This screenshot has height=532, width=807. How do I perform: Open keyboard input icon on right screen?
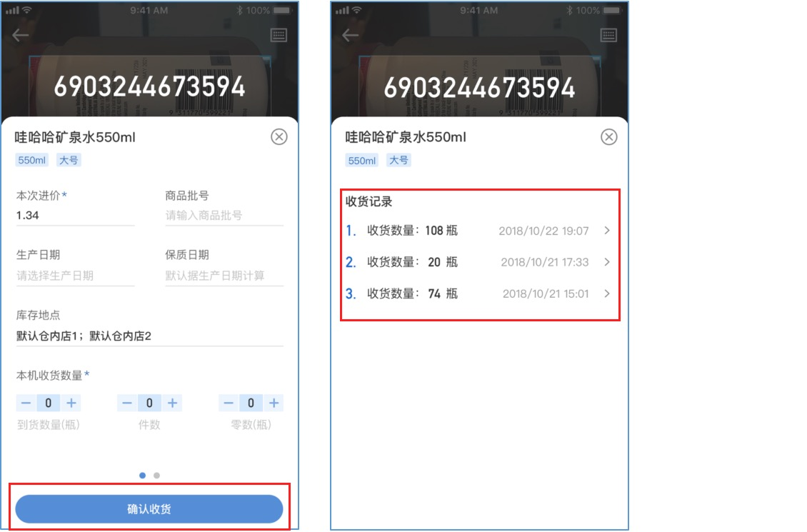pos(608,35)
